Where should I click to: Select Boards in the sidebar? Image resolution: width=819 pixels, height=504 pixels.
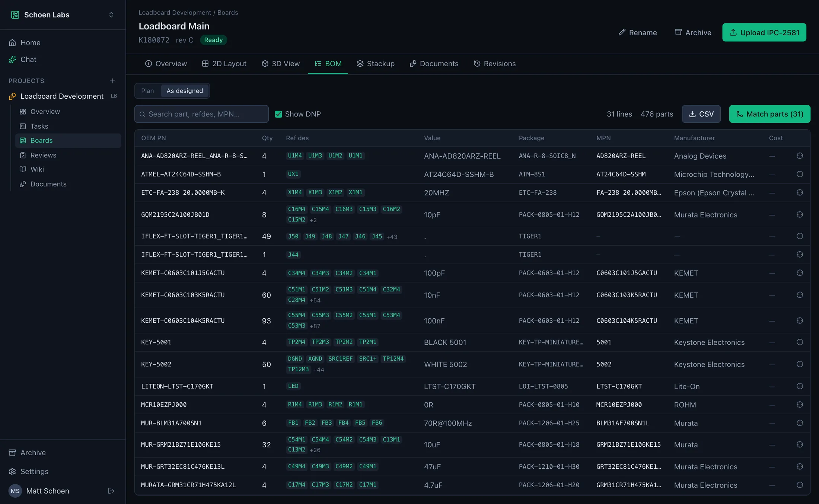pos(68,140)
